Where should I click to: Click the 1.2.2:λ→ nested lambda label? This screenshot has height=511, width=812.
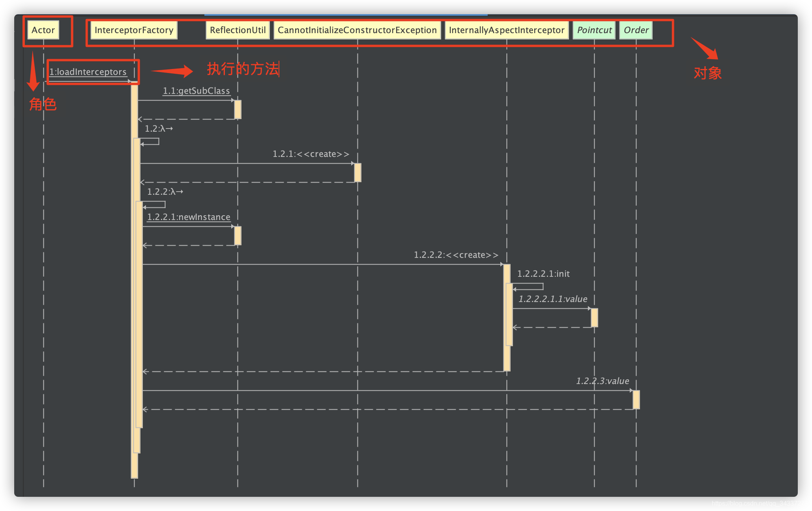[165, 192]
